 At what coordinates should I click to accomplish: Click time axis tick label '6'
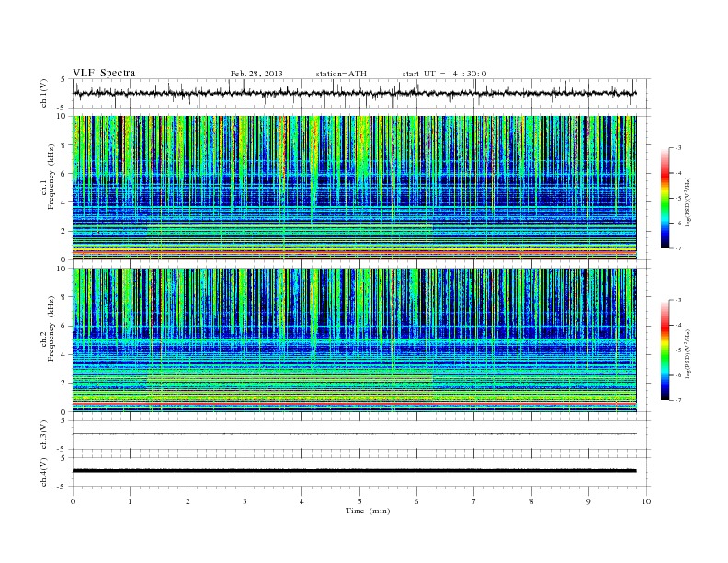pyautogui.click(x=416, y=501)
